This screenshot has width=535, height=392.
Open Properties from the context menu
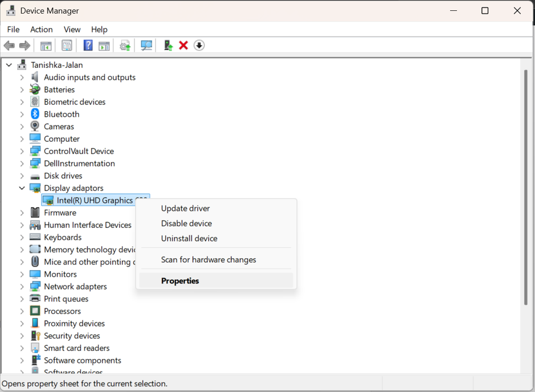tap(217, 280)
